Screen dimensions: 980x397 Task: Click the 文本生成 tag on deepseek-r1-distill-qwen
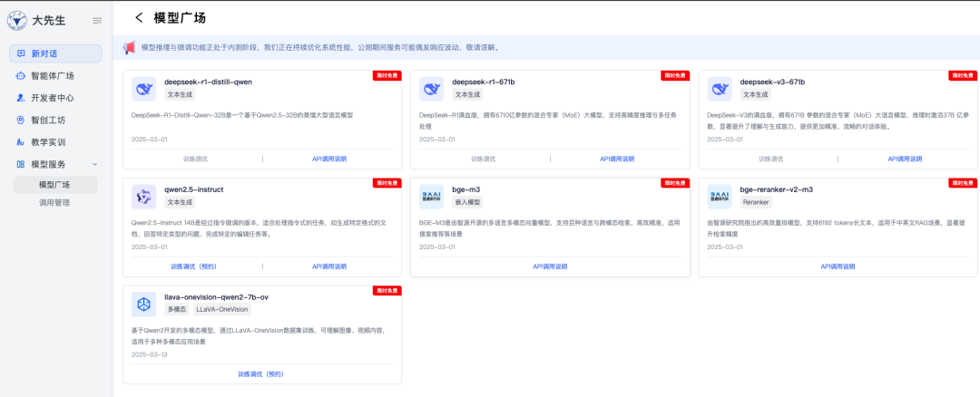point(180,95)
